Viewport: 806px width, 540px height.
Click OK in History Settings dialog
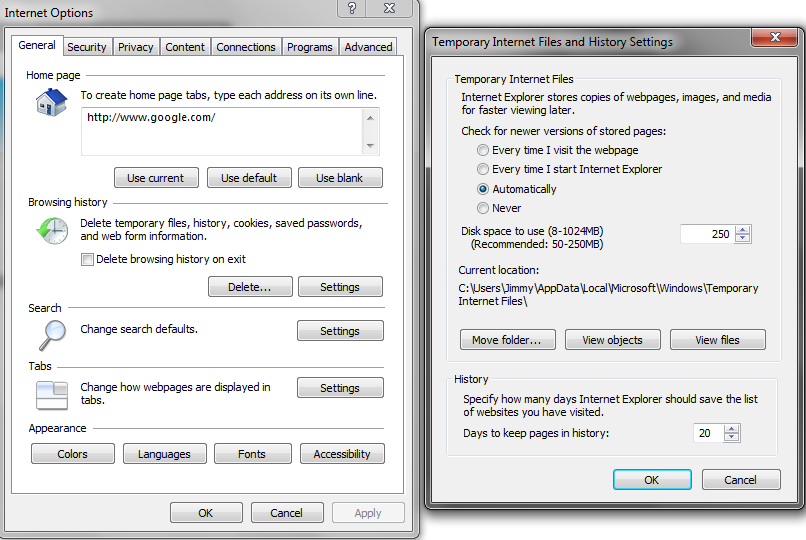(652, 479)
